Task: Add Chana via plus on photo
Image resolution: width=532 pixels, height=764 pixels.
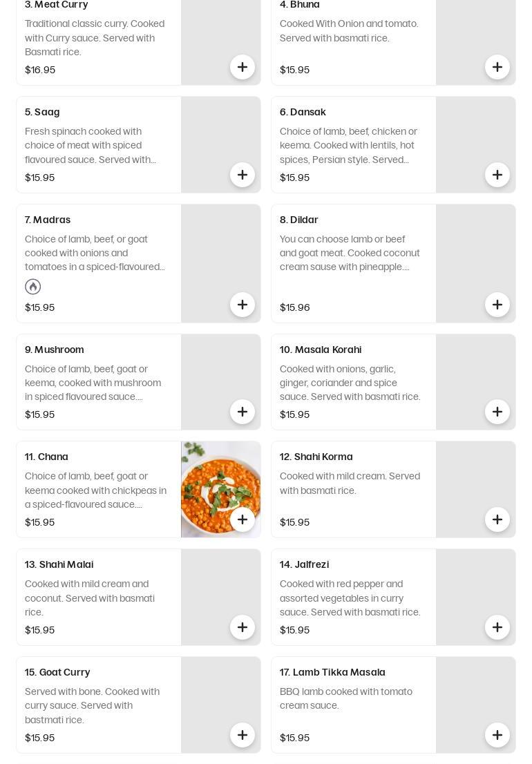Action: pos(242,519)
